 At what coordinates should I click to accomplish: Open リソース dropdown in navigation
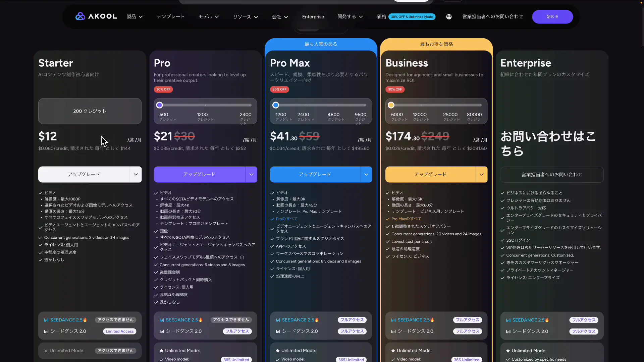coord(246,17)
